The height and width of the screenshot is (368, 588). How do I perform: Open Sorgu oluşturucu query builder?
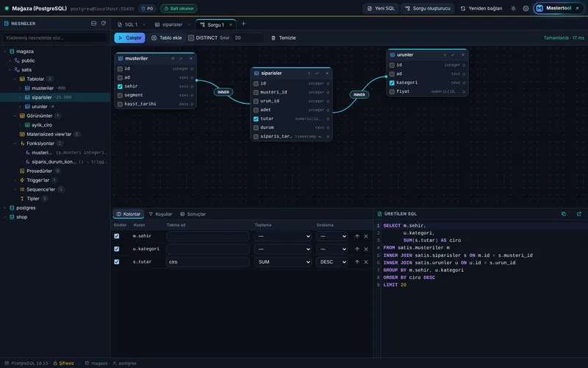pyautogui.click(x=428, y=8)
